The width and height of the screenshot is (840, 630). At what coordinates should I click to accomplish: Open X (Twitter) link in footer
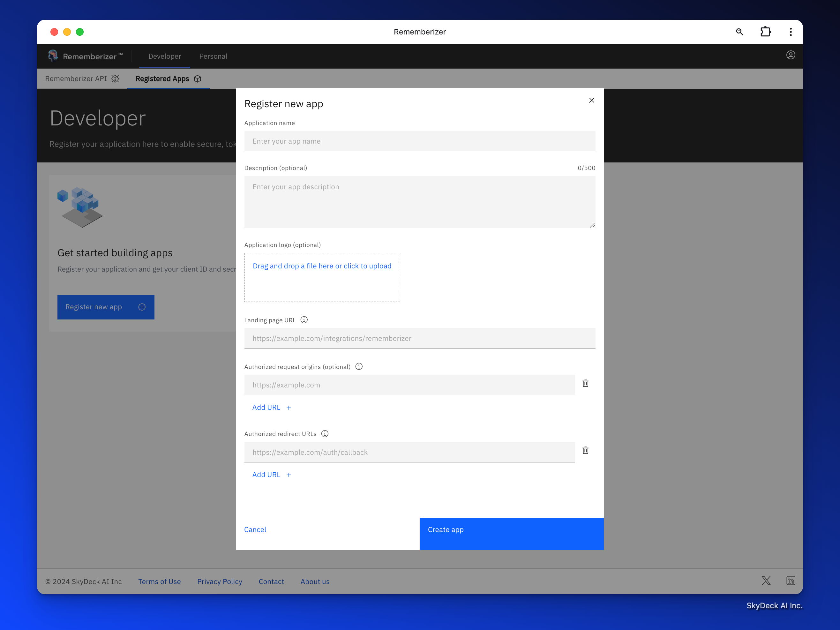766,581
